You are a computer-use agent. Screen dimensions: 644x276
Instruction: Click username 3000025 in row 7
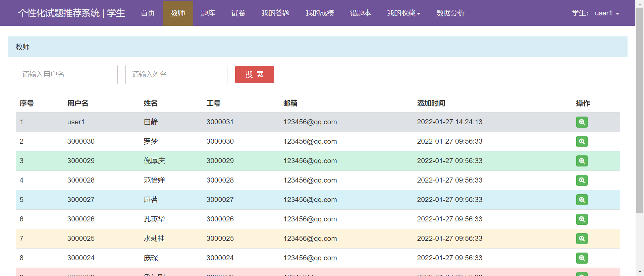(x=81, y=238)
